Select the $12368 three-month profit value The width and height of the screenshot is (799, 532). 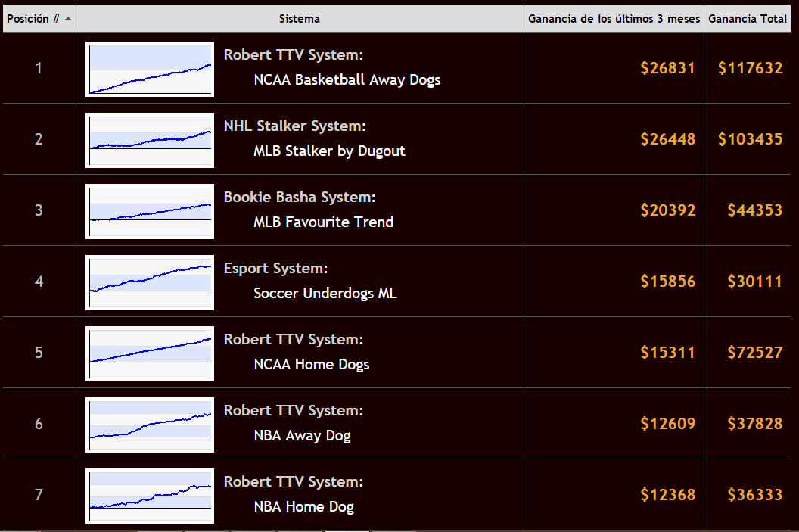tap(667, 494)
